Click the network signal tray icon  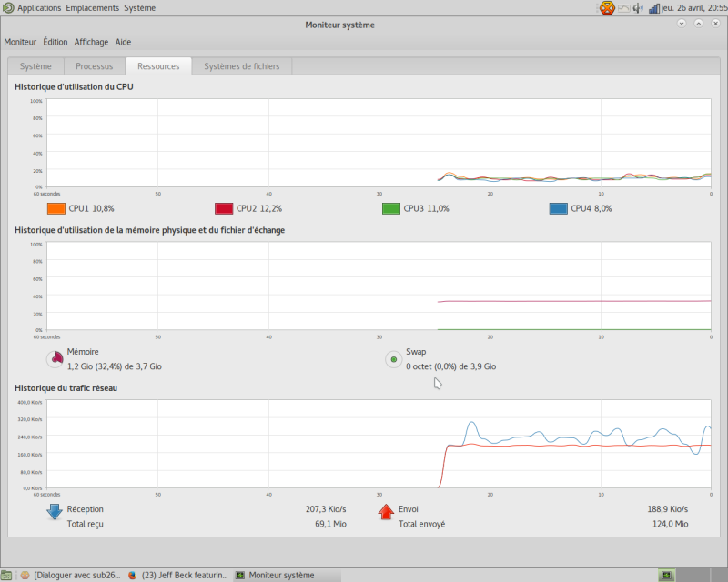[653, 8]
